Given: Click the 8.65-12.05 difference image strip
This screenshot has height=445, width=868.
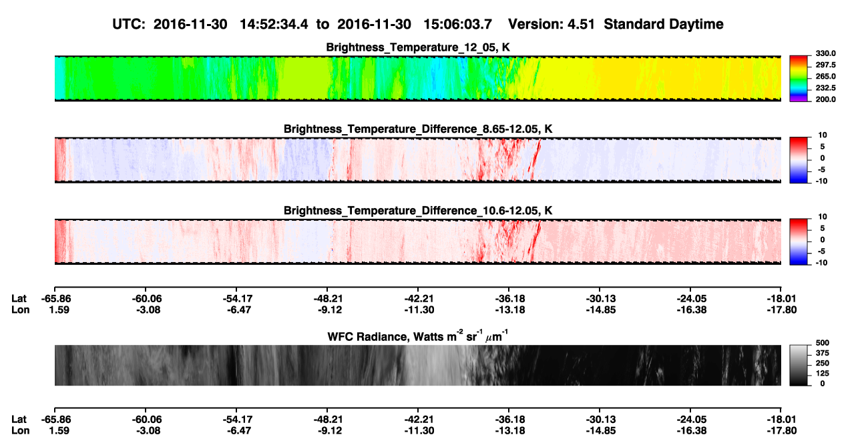Looking at the screenshot, I should pos(418,160).
